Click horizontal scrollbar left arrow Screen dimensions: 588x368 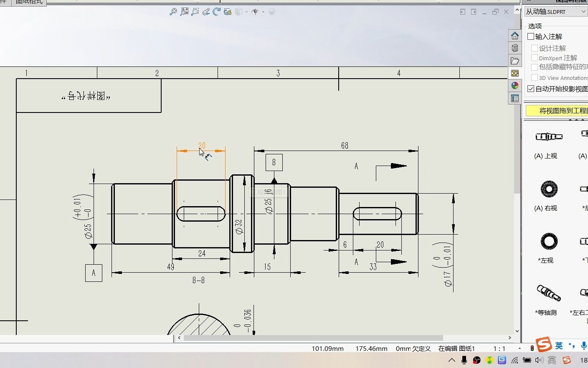pyautogui.click(x=180, y=338)
